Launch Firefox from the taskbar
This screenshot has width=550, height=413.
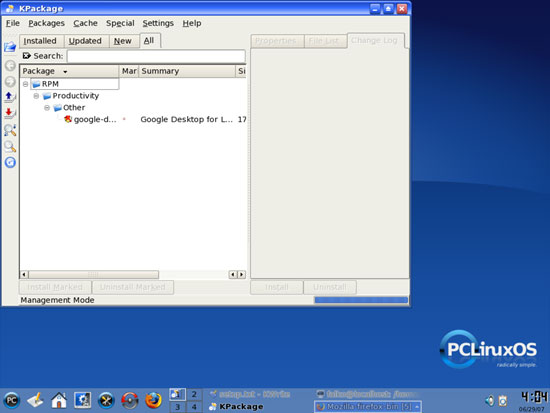pyautogui.click(x=153, y=400)
